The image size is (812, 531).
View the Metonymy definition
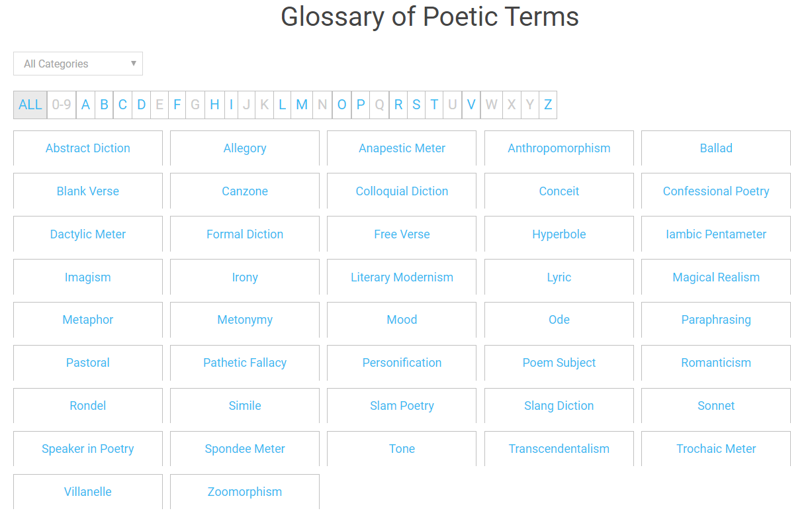tap(245, 320)
